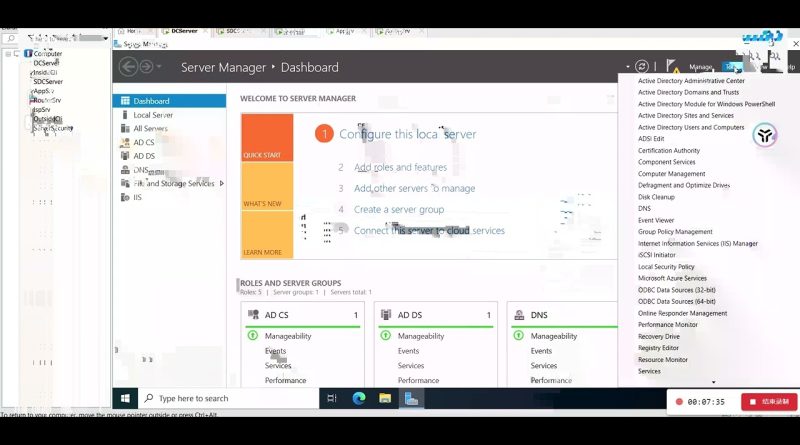Open the notifications flag

point(672,66)
